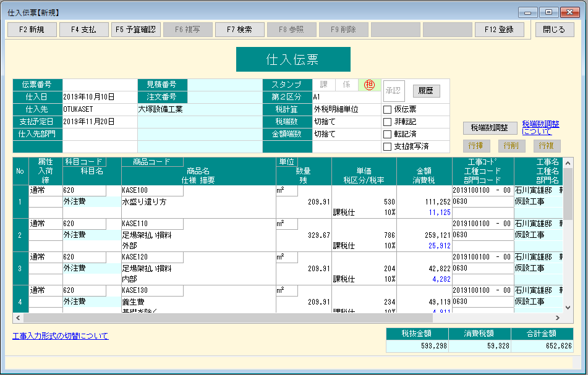Click the 承認 approval stamp box

(394, 91)
